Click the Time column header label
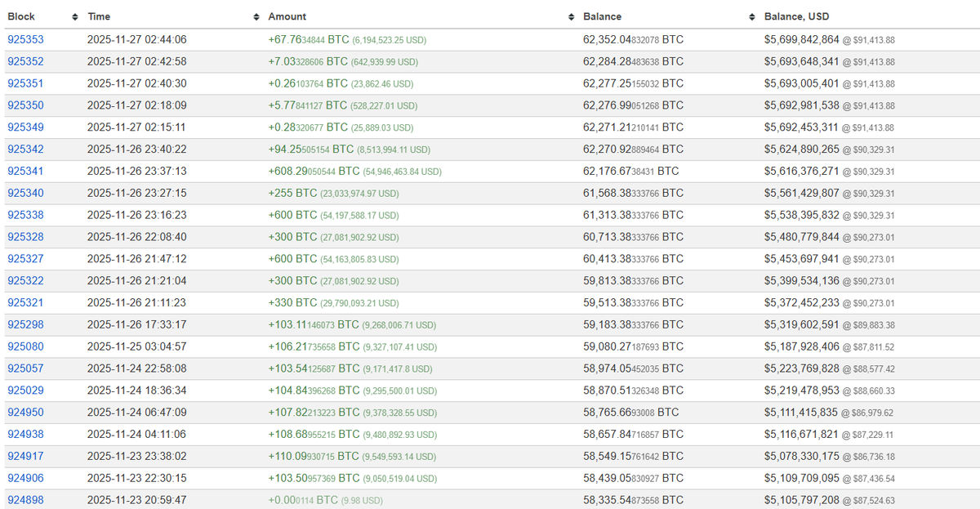This screenshot has width=980, height=509. pyautogui.click(x=99, y=16)
